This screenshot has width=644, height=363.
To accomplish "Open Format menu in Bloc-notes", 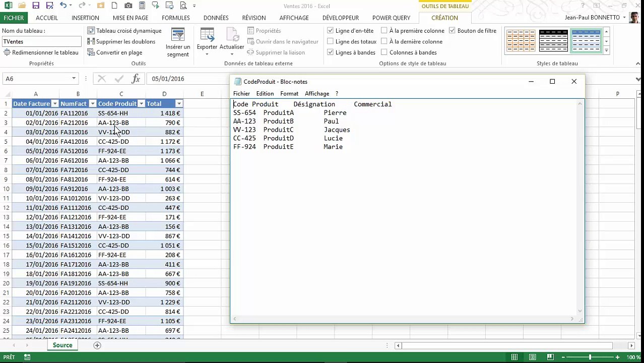I will pyautogui.click(x=289, y=94).
